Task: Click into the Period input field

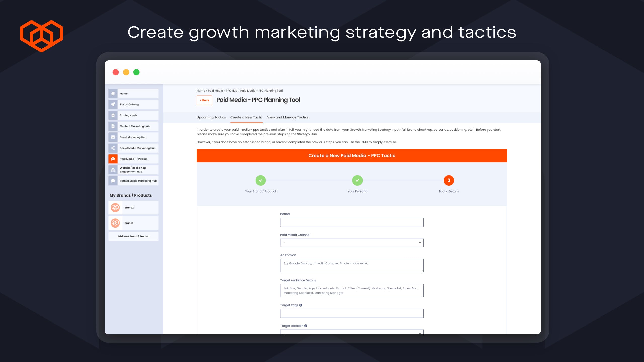Action: [352, 222]
